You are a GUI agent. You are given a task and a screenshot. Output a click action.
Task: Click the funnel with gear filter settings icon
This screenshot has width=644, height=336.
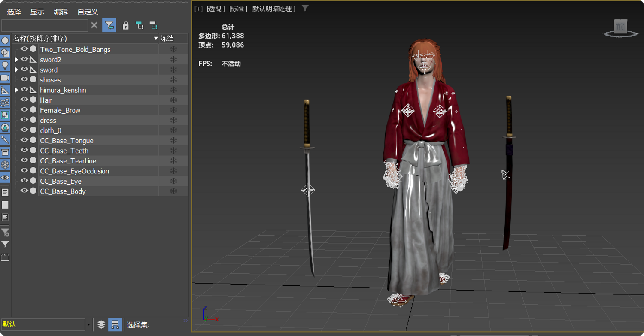(x=5, y=233)
